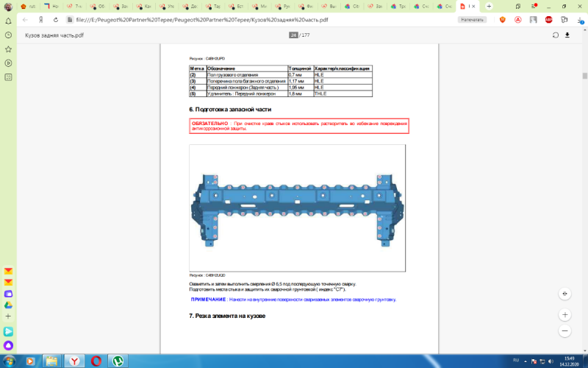Screen dimensions: 588x368
Task: Open the Windows Start button
Action: [x=10, y=360]
